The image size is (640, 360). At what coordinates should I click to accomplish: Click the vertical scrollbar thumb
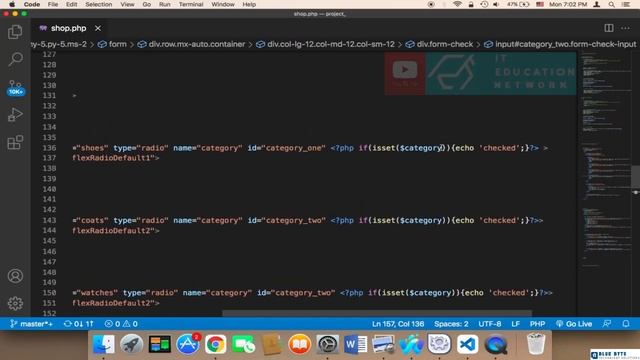(636, 178)
